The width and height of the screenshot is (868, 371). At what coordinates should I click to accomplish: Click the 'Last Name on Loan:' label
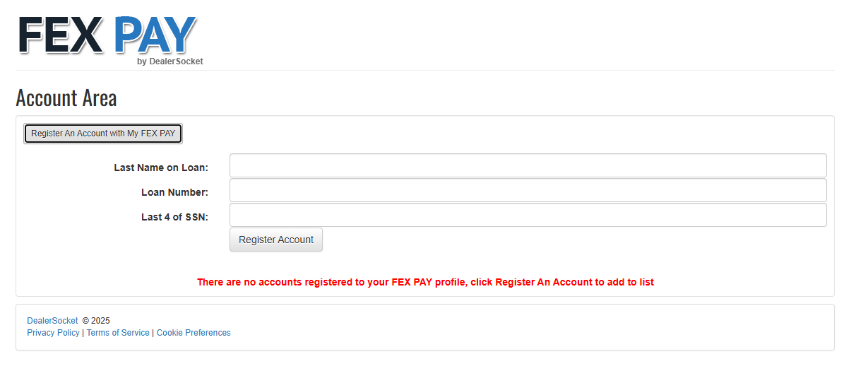(x=161, y=167)
